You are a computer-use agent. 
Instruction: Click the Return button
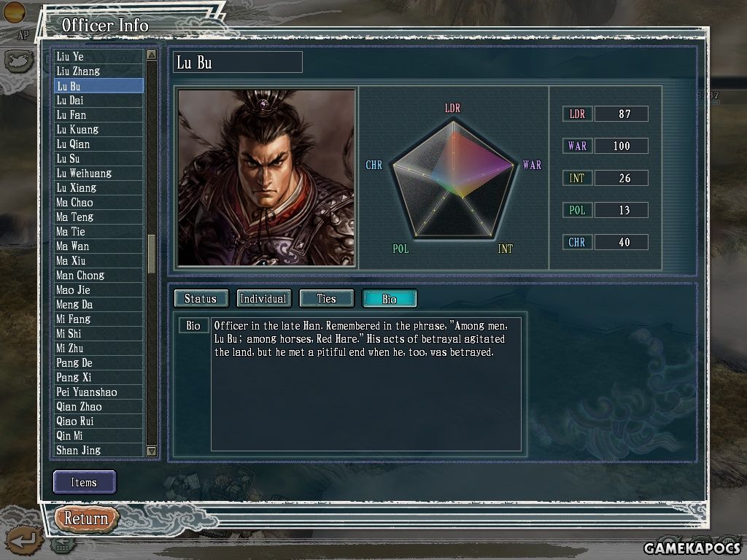(86, 518)
